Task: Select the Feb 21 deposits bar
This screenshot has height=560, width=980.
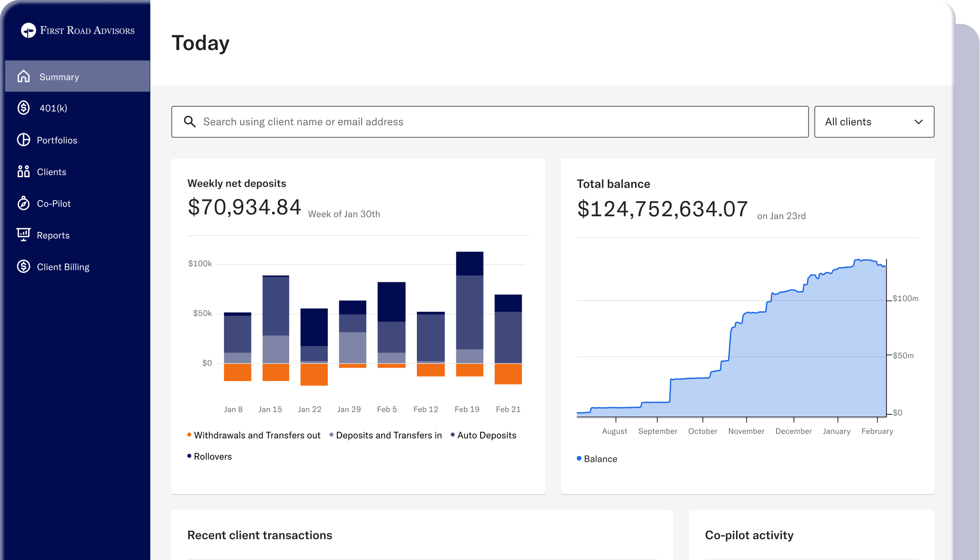Action: click(508, 339)
